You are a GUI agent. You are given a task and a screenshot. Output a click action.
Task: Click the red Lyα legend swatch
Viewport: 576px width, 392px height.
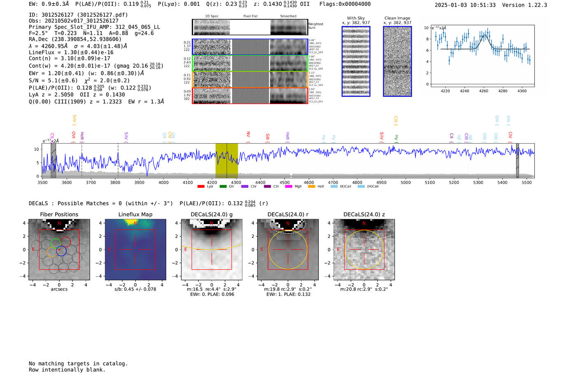tap(201, 186)
